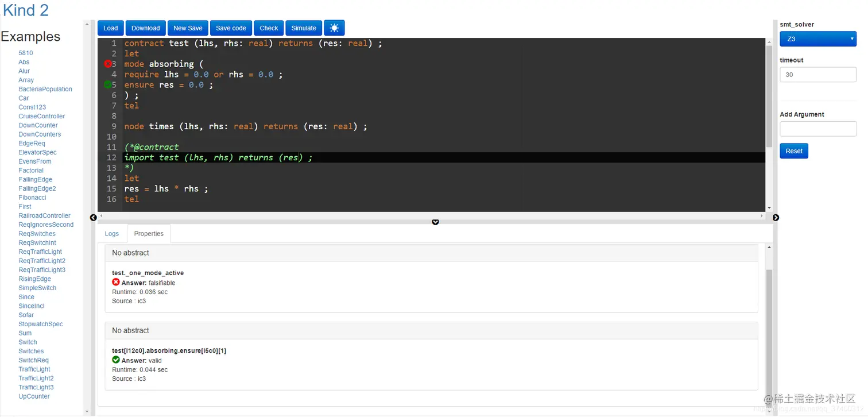Open the Alur example
Screen dimensions: 868x417
[24, 71]
